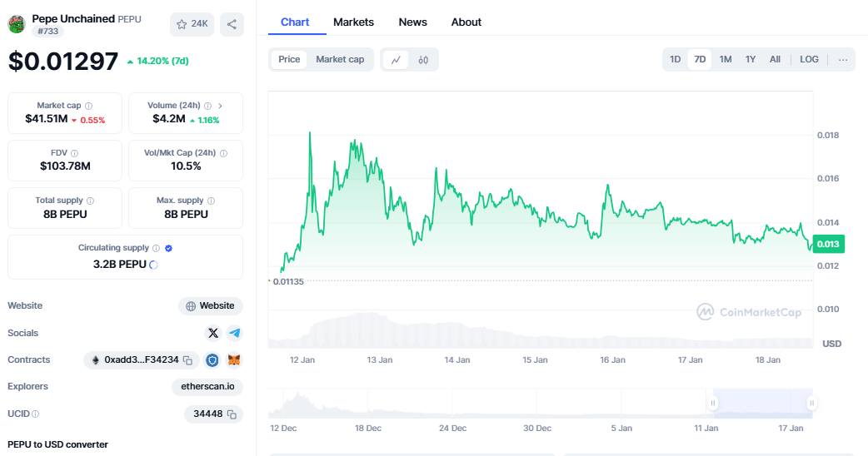Image resolution: width=868 pixels, height=456 pixels.
Task: Open Volume (24h) info icon
Action: click(207, 106)
